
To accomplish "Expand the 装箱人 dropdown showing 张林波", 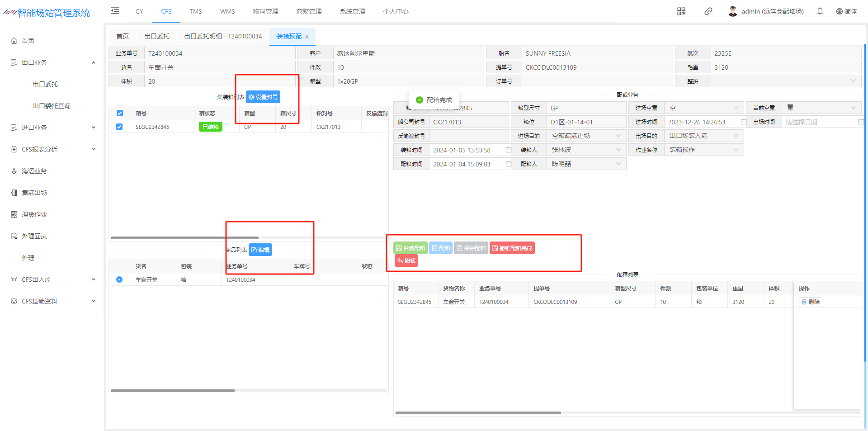I will point(586,150).
